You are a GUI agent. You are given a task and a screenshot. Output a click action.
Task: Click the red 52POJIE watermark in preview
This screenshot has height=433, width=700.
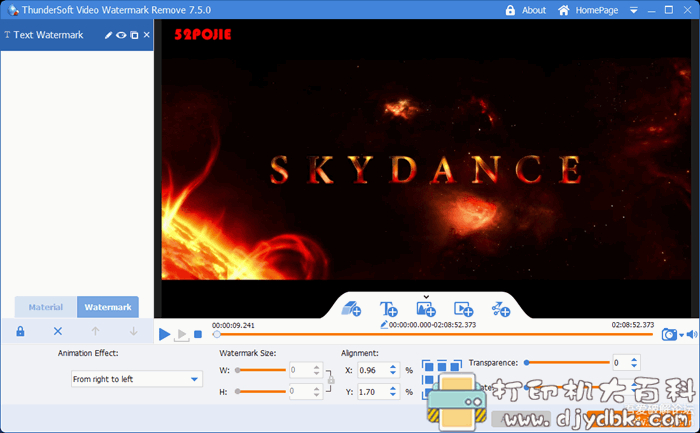tap(203, 34)
